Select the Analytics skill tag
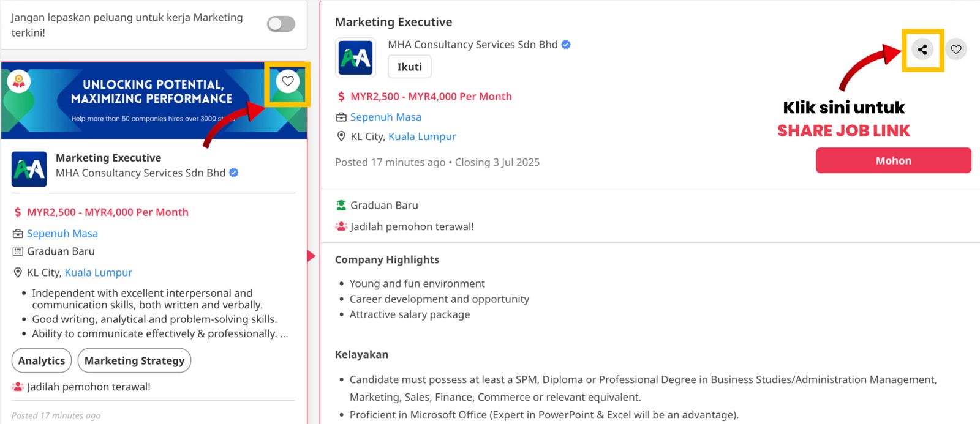This screenshot has width=980, height=424. pos(42,360)
